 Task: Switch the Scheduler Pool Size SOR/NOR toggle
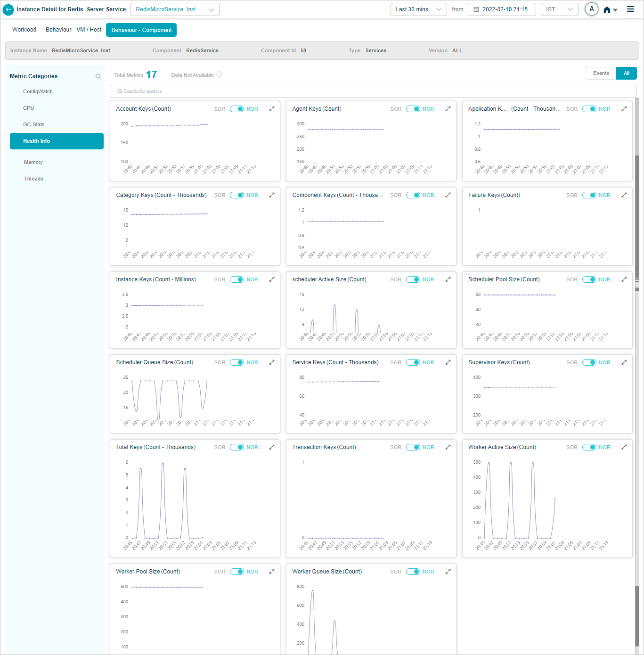pyautogui.click(x=589, y=279)
